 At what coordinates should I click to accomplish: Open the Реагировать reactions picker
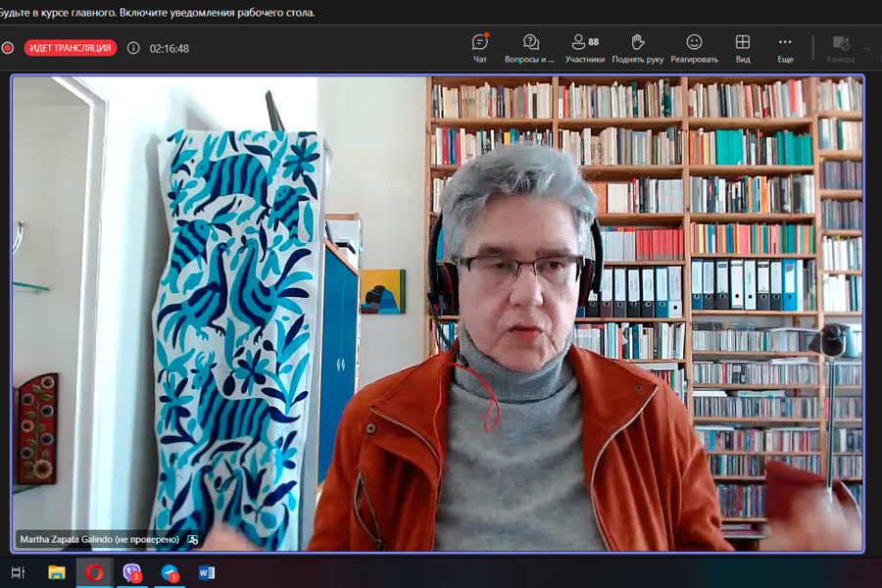pyautogui.click(x=694, y=48)
